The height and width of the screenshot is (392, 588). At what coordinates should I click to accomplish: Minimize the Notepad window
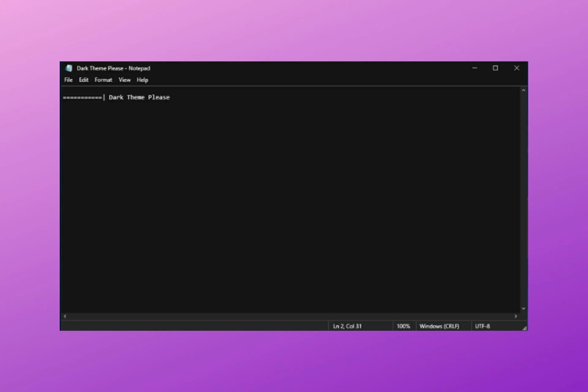click(x=475, y=68)
